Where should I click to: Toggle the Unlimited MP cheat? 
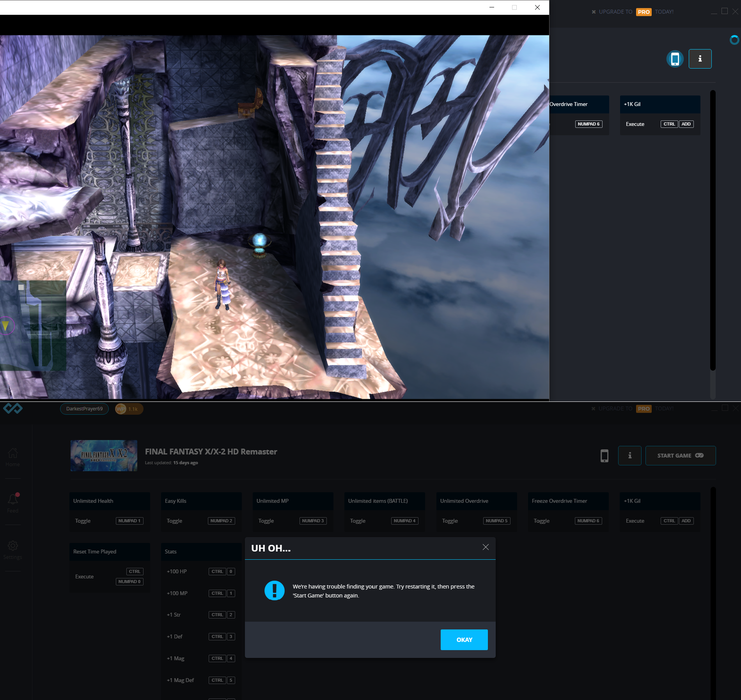tap(266, 521)
